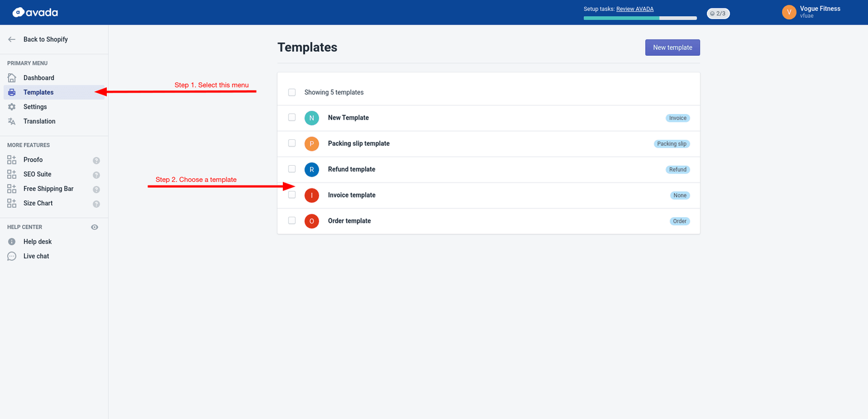
Task: Check the Packing slip template checkbox
Action: click(292, 143)
